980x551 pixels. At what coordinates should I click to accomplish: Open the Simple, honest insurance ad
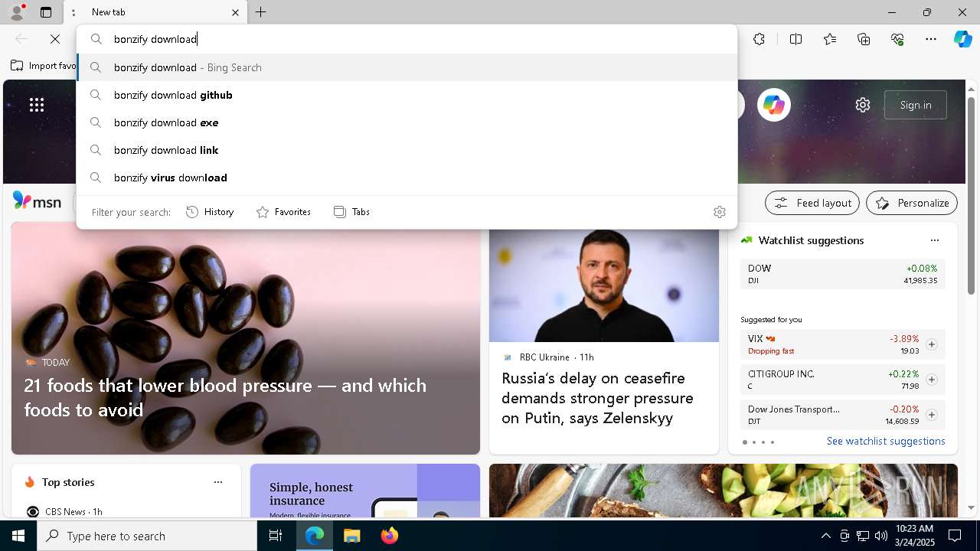click(365, 491)
